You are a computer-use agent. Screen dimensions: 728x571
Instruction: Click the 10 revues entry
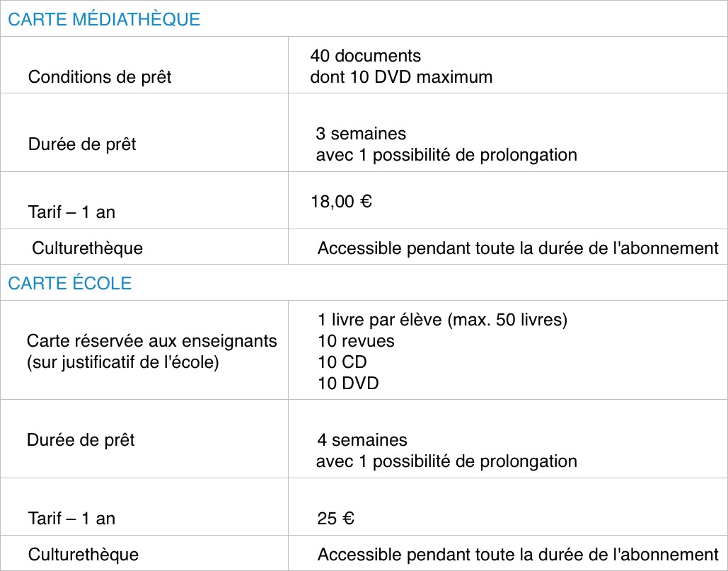point(356,341)
